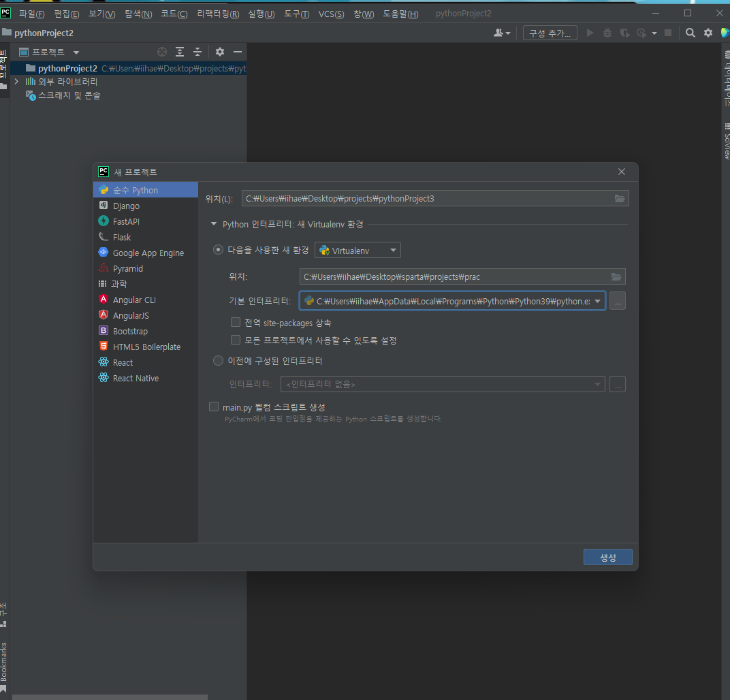Select Pyramid in the project list

pyautogui.click(x=145, y=268)
